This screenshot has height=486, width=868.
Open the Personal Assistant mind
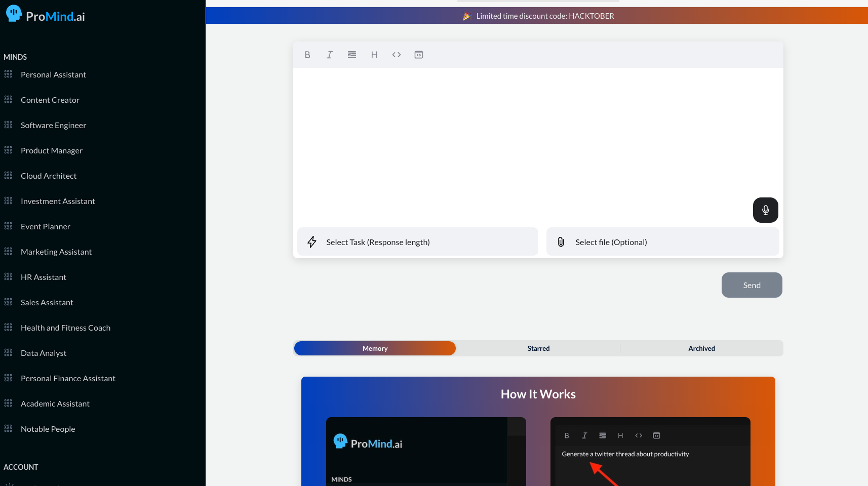pos(53,74)
